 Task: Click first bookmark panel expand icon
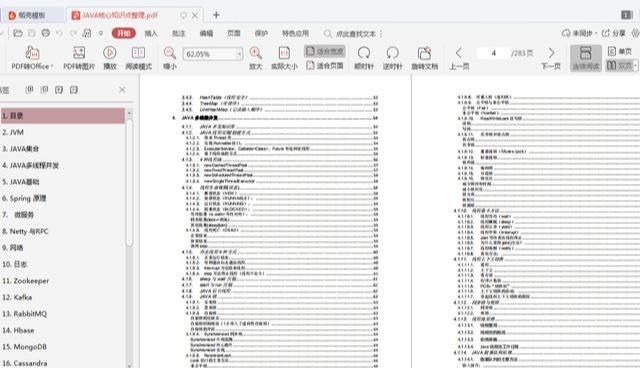pos(29,89)
